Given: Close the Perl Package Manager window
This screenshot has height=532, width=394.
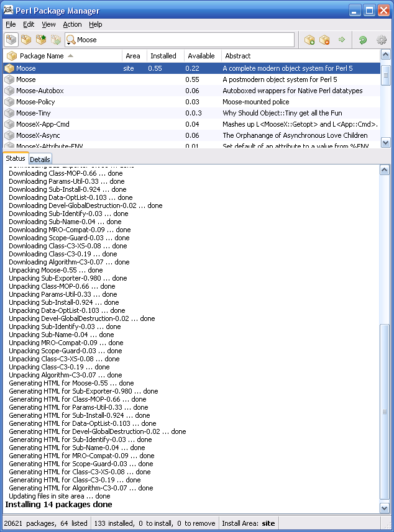Looking at the screenshot, I should tap(384, 10).
